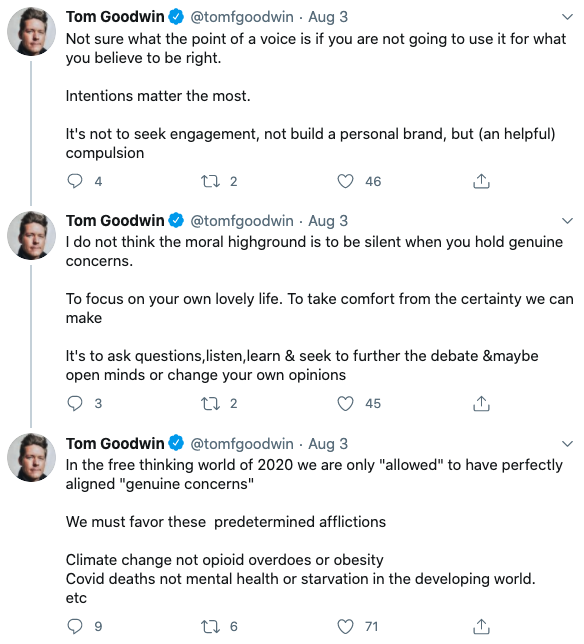Retweet the first tweet with 2 retweets
Viewport: 584px width, 644px height.
tap(210, 181)
